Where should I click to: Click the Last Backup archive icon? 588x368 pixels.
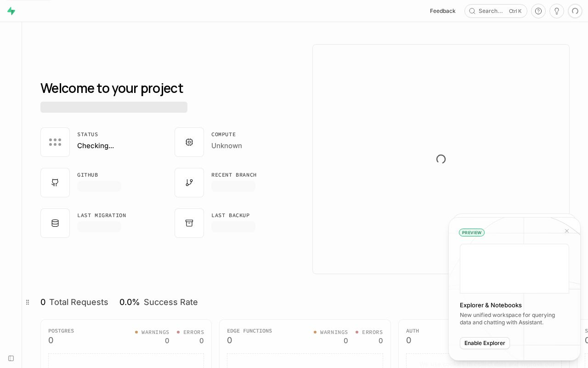(x=189, y=223)
